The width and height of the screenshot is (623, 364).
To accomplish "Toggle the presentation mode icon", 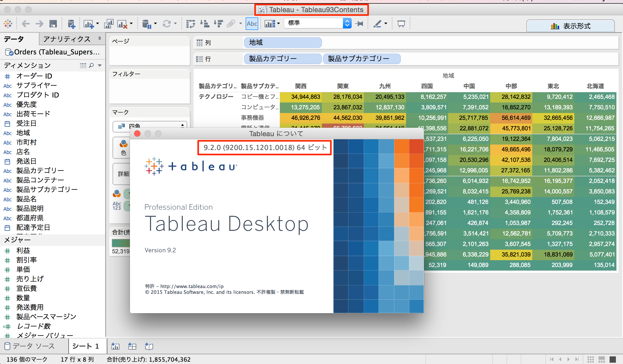I will click(x=401, y=23).
